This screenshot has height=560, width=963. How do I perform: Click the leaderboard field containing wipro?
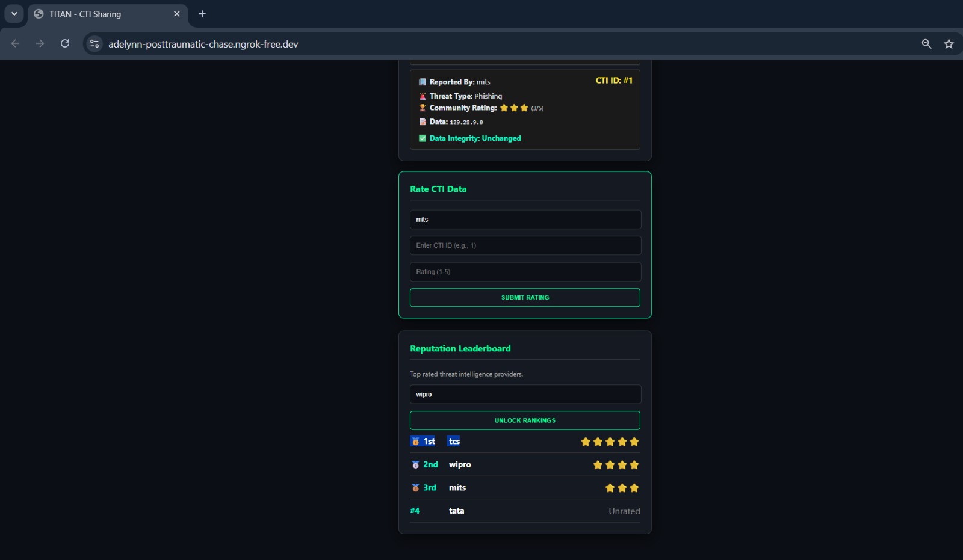click(x=525, y=395)
